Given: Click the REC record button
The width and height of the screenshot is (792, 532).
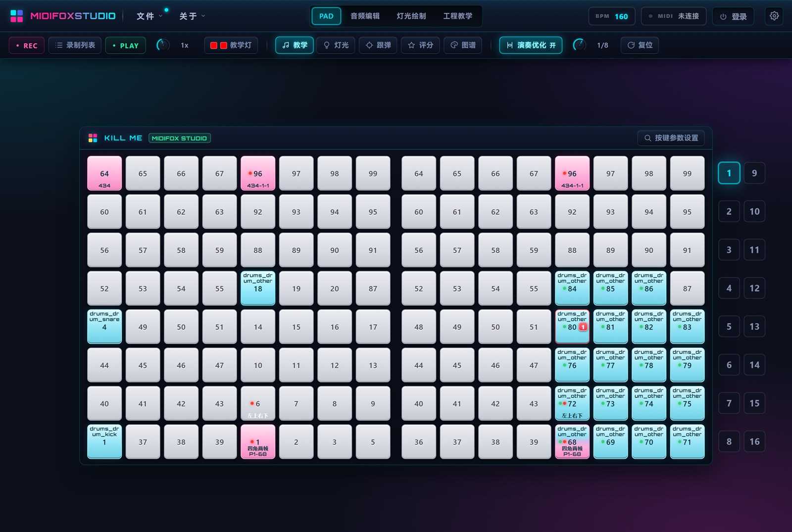Looking at the screenshot, I should click(x=27, y=45).
